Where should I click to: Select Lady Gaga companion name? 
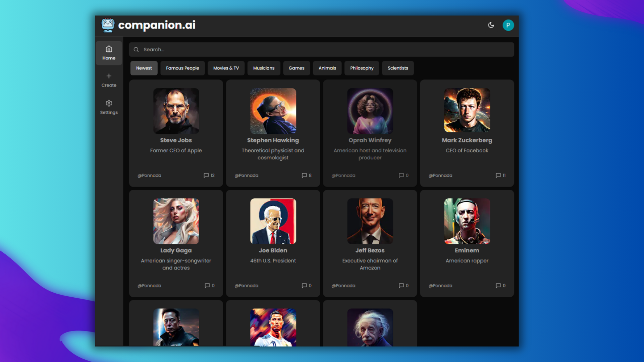click(176, 250)
